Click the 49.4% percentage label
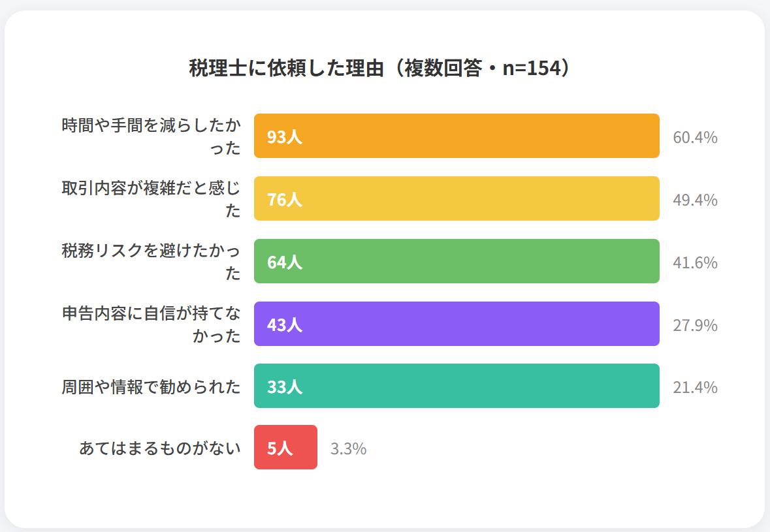The width and height of the screenshot is (770, 532). (x=695, y=200)
